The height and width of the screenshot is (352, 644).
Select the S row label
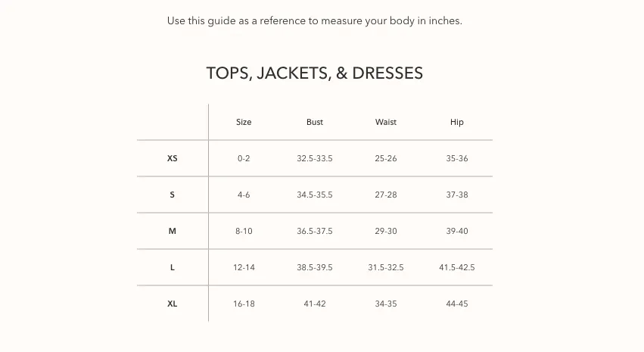(172, 195)
